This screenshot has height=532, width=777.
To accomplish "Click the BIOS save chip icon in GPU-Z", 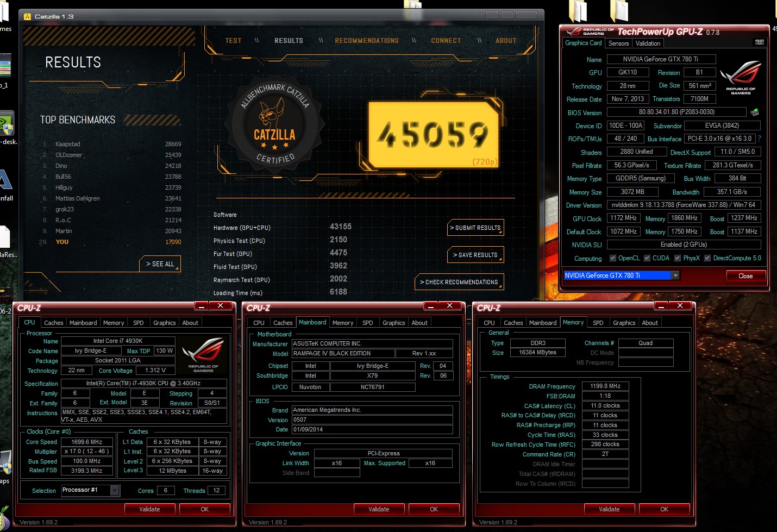I will [755, 112].
